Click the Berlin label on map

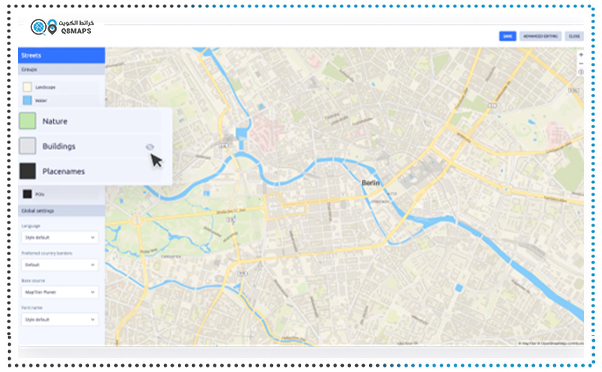[x=370, y=183]
